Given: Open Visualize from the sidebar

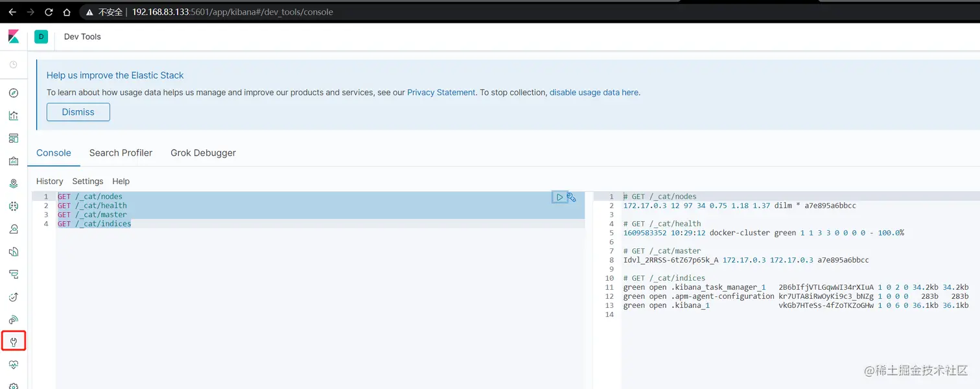Looking at the screenshot, I should click(14, 115).
